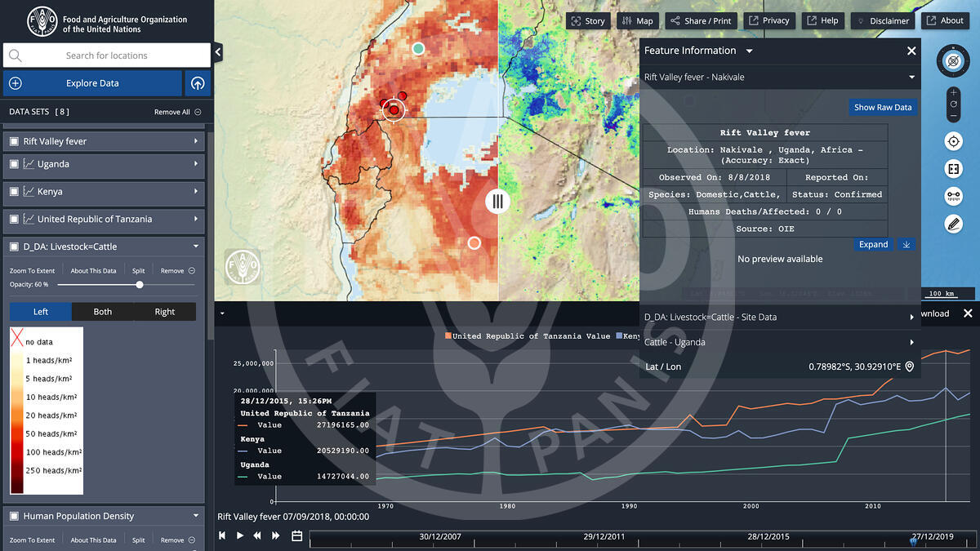Click the Explore Data button
The image size is (980, 551).
click(x=92, y=83)
